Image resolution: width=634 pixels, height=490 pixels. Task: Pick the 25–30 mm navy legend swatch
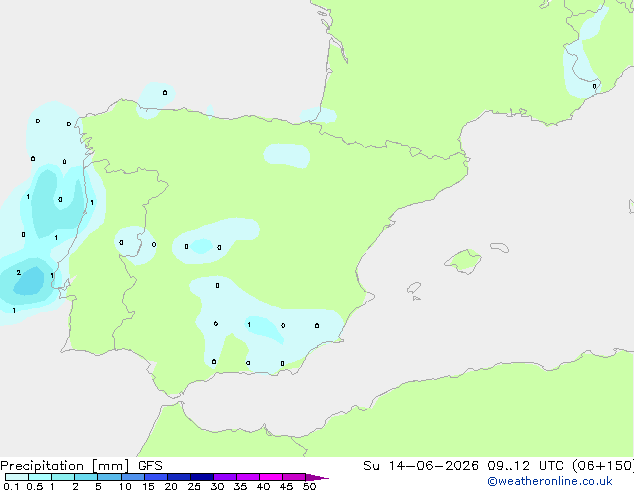tap(202, 477)
